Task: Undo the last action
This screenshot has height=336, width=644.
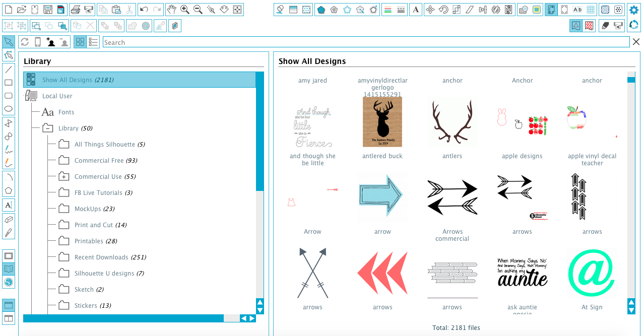Action: click(143, 9)
